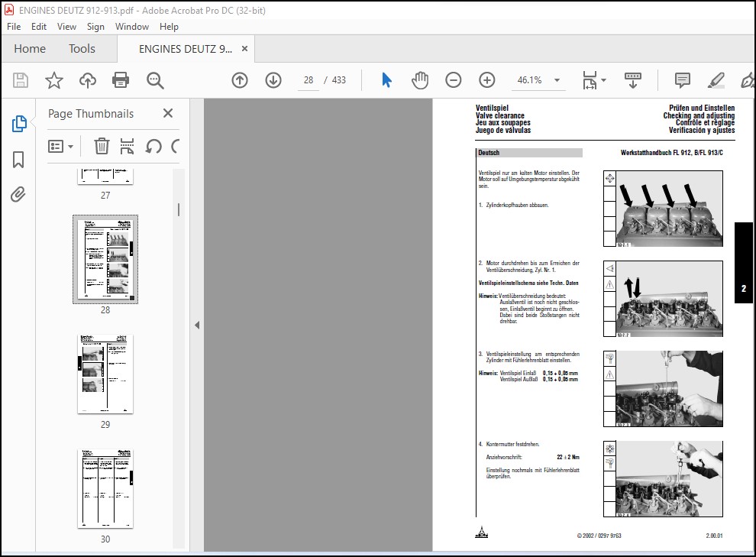The image size is (756, 557).
Task: Print the document with printer icon
Action: coord(121,80)
